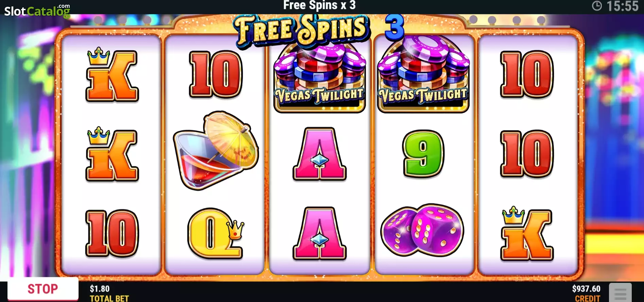The width and height of the screenshot is (644, 302).
Task: Tap the bottom pink A symbol
Action: point(319,233)
